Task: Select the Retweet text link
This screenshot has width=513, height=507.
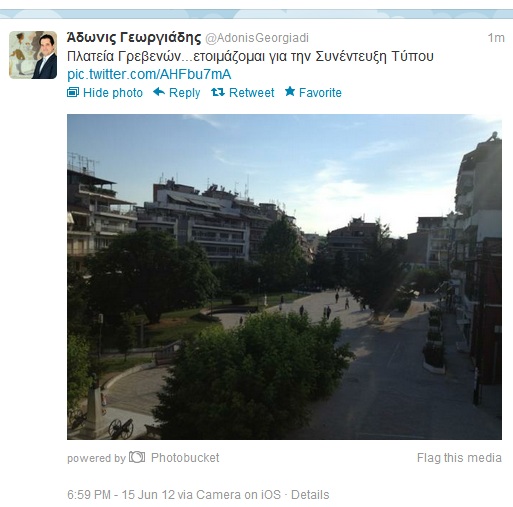Action: [252, 93]
